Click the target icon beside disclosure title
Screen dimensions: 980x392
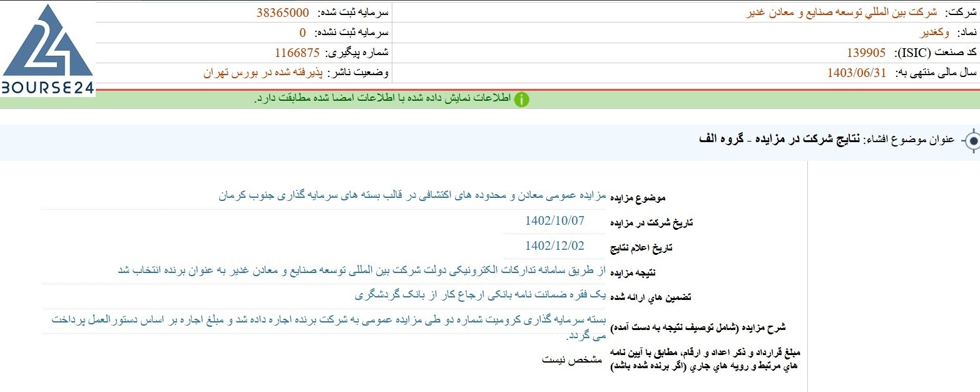click(x=971, y=140)
